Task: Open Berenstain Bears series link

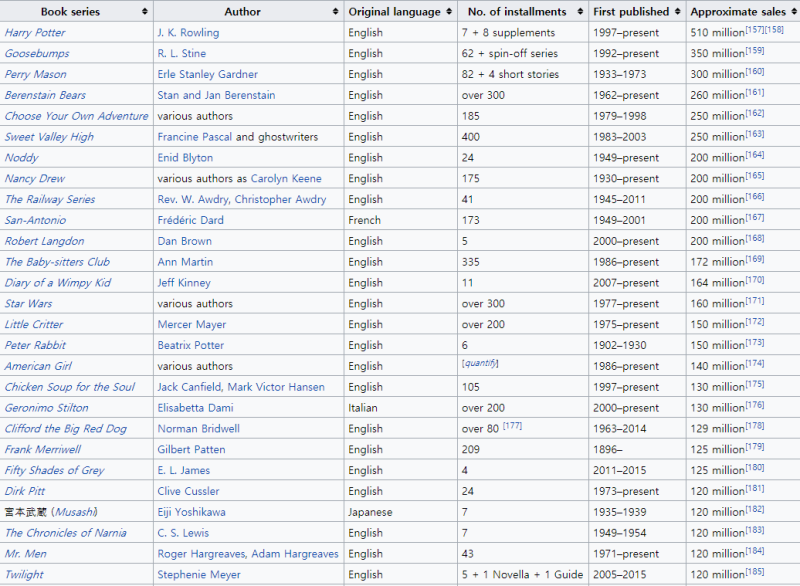Action: pyautogui.click(x=45, y=95)
